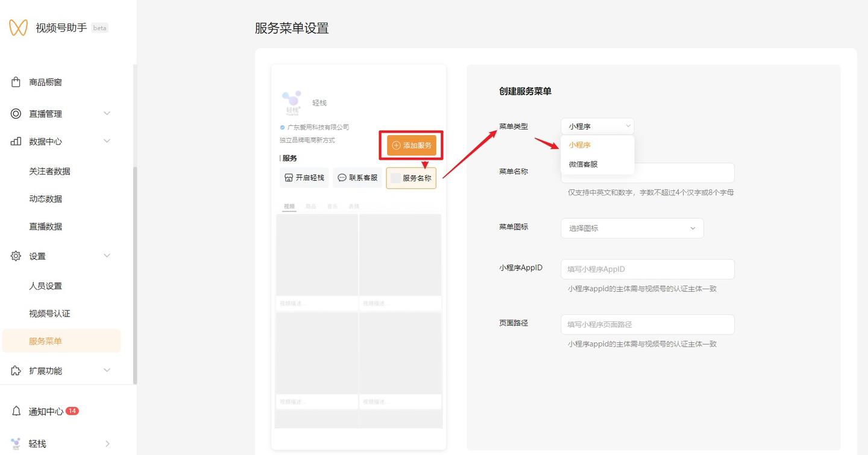Click the 菜单名称 input field
The height and width of the screenshot is (455, 868).
pyautogui.click(x=647, y=173)
